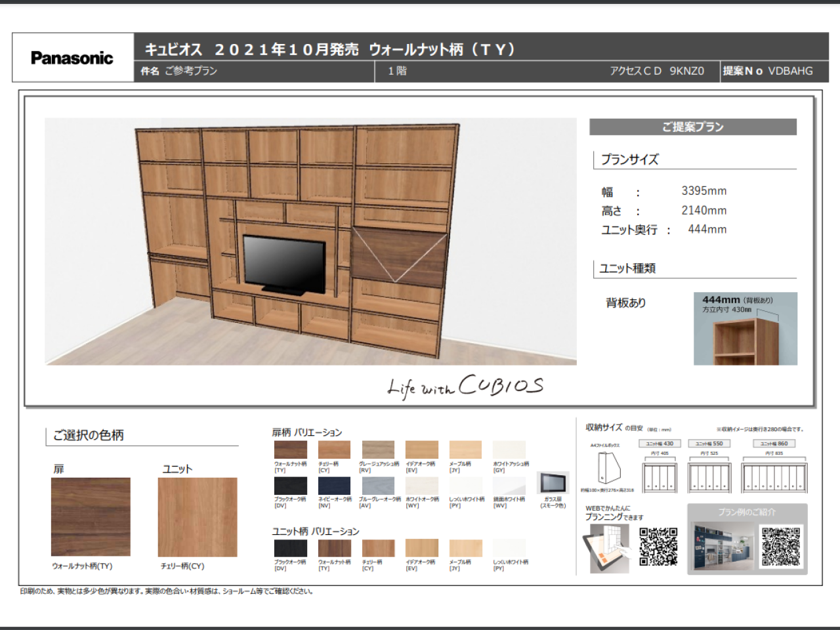Click the Panasonic logo

pyautogui.click(x=72, y=58)
